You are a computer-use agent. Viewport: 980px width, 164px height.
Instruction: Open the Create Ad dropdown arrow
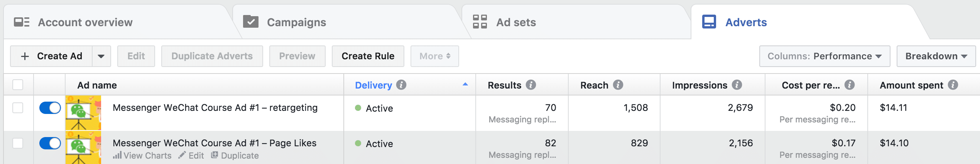pos(101,56)
